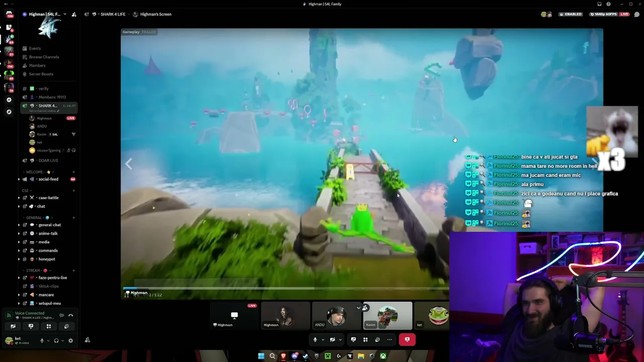Open User Settings gear

(x=70, y=340)
